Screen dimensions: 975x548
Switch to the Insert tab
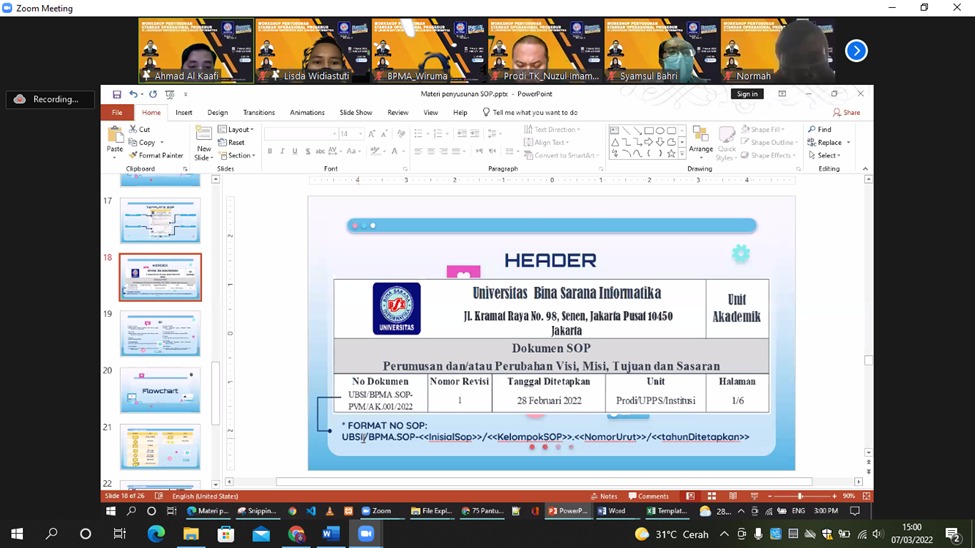(x=183, y=113)
